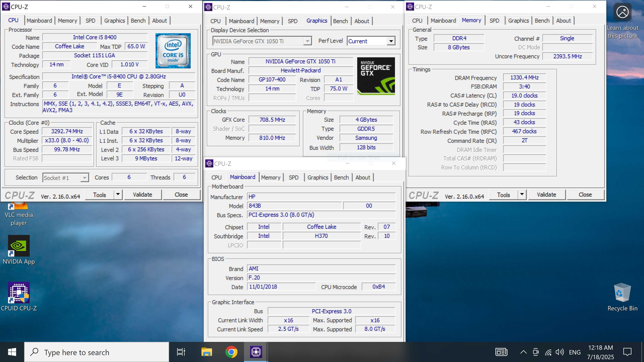The width and height of the screenshot is (644, 362).
Task: Click the CPU-Z title icon in Memory window
Action: pos(410,7)
